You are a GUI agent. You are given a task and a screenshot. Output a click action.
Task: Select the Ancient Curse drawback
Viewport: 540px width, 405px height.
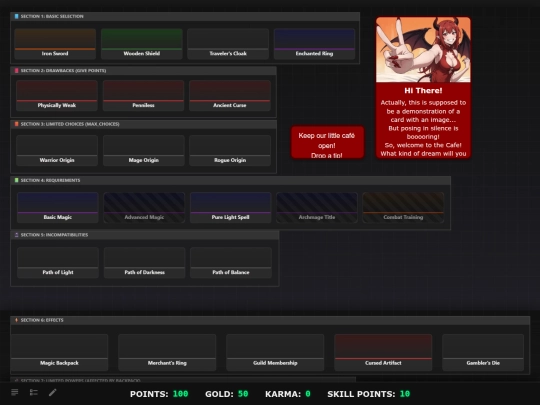coord(230,96)
